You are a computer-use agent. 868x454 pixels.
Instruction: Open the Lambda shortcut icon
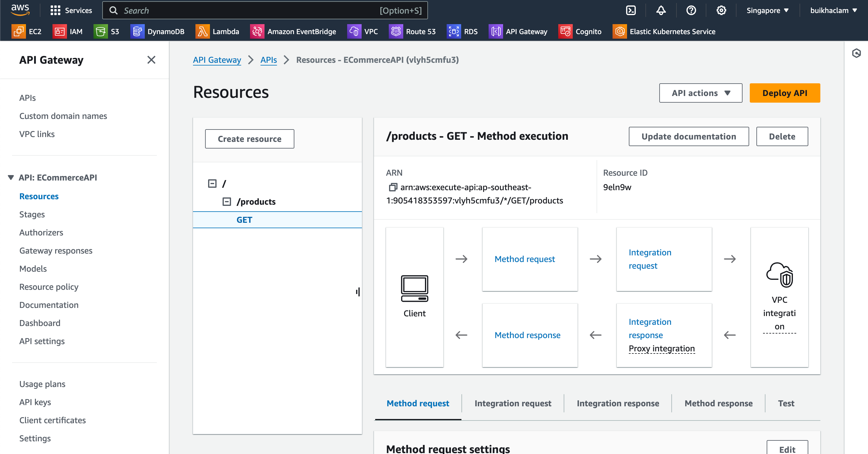(x=202, y=31)
